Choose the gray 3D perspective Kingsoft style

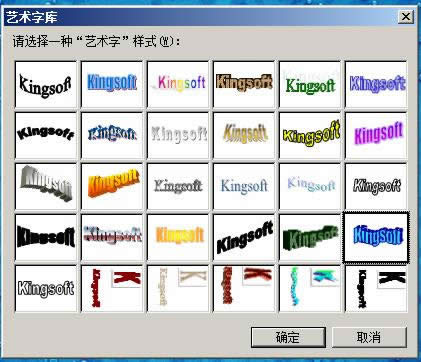pos(46,186)
